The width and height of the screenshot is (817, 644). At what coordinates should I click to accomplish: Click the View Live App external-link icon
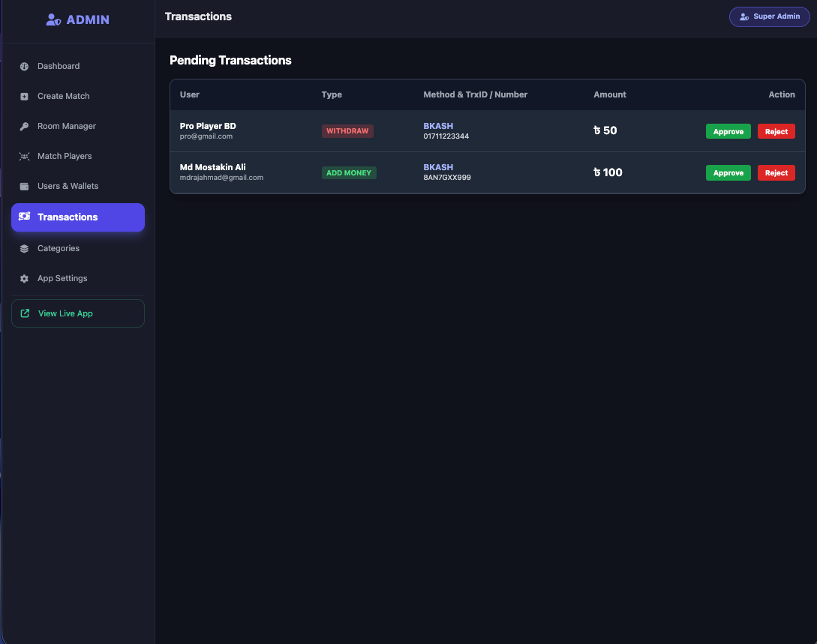[25, 313]
